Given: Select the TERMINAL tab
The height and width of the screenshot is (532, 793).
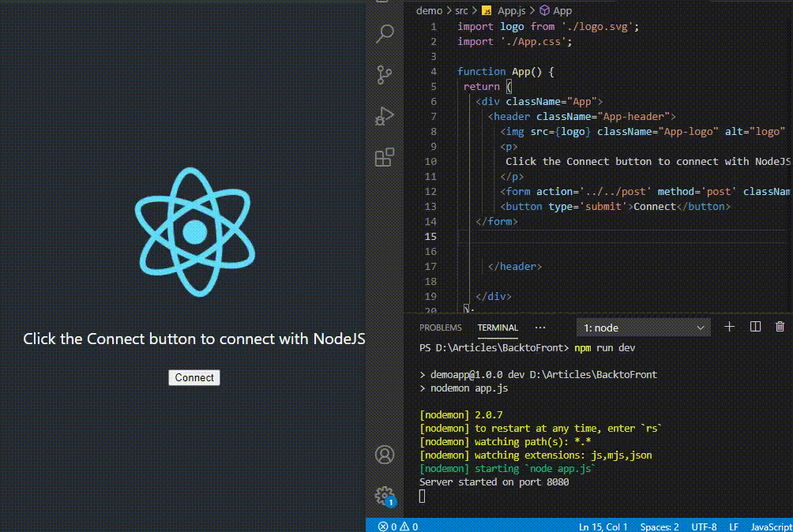Looking at the screenshot, I should [498, 328].
